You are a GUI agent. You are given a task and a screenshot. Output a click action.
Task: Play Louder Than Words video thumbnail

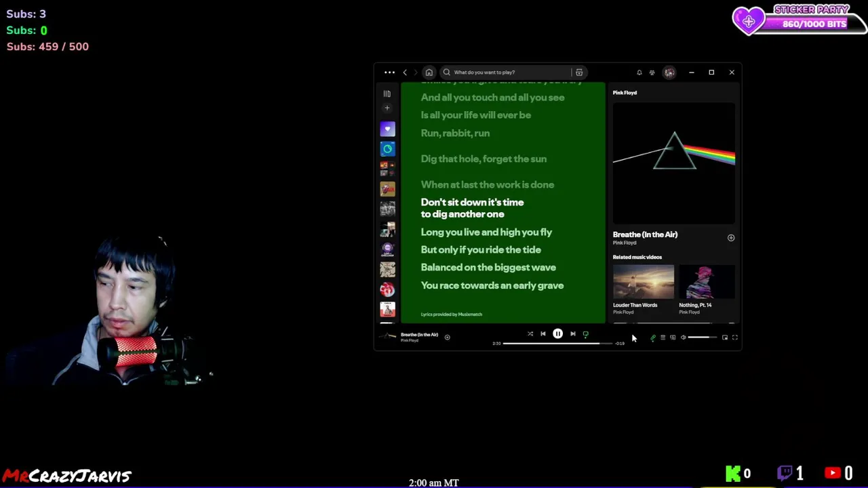click(x=643, y=282)
